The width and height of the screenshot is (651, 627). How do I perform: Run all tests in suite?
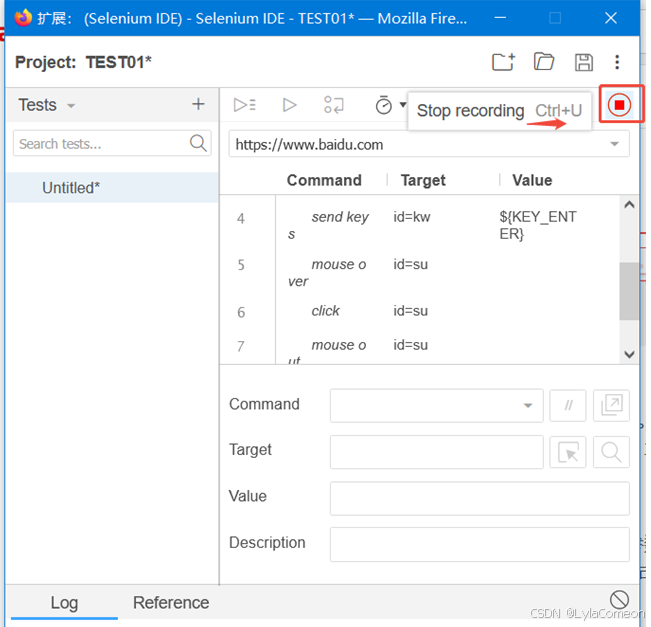tap(245, 105)
